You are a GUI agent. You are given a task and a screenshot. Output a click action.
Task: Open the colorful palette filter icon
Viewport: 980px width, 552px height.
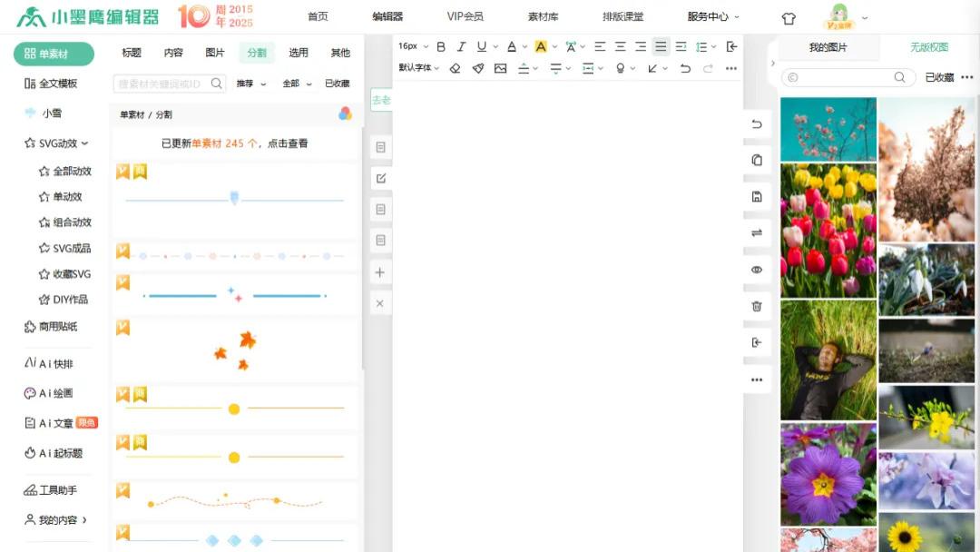click(x=345, y=113)
